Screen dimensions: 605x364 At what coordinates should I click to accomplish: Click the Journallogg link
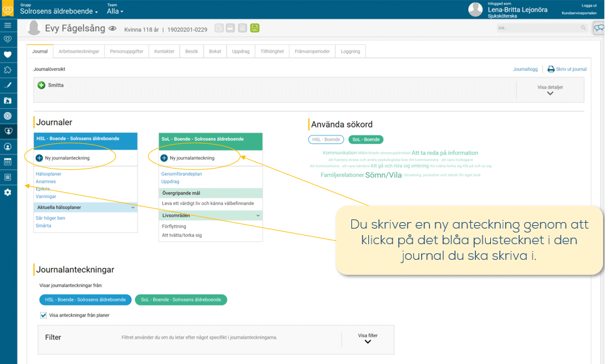(525, 69)
